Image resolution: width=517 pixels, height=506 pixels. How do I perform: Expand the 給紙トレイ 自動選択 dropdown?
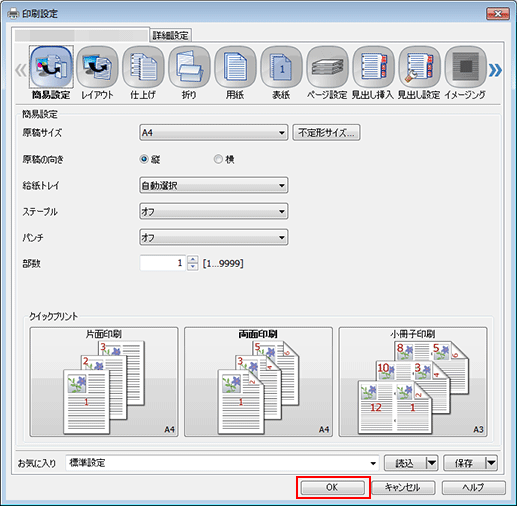(214, 185)
